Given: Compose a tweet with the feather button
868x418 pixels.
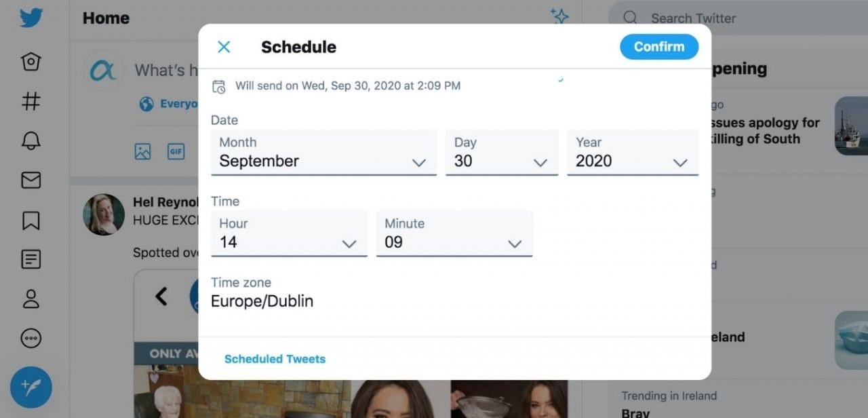Looking at the screenshot, I should [x=31, y=387].
